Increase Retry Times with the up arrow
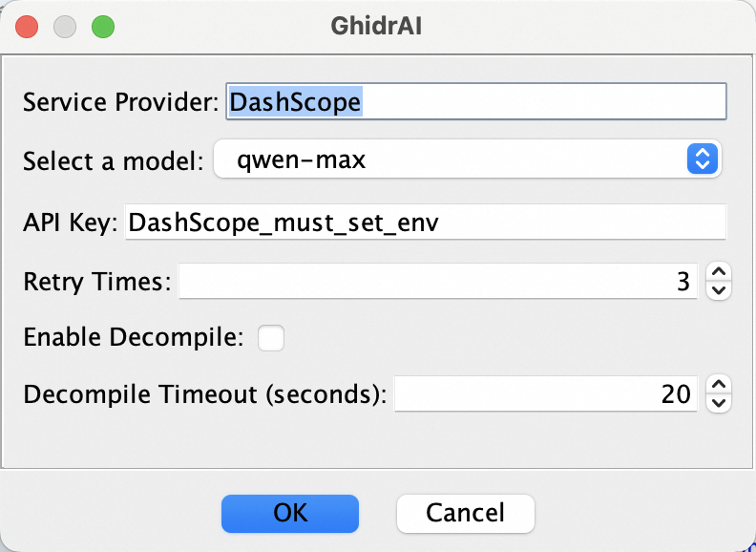Viewport: 756px width, 552px height. coord(719,273)
